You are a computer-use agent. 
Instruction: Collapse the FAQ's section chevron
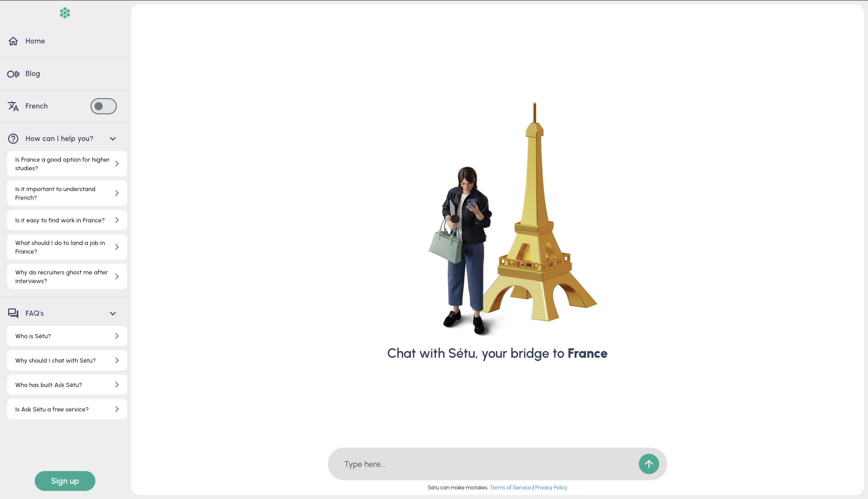pos(113,314)
